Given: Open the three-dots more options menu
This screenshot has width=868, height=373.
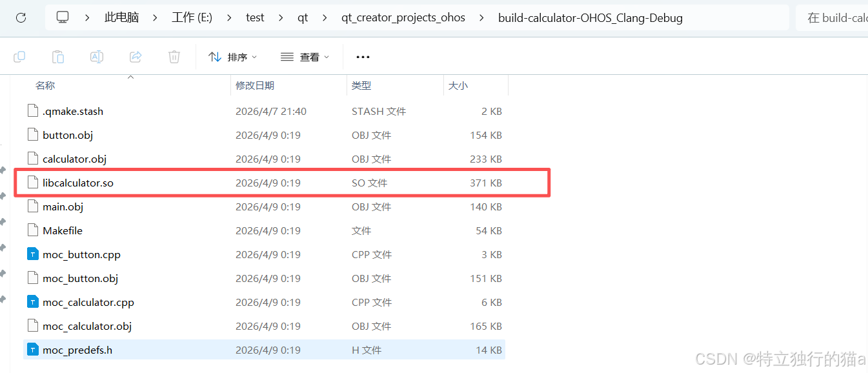Looking at the screenshot, I should click(363, 57).
